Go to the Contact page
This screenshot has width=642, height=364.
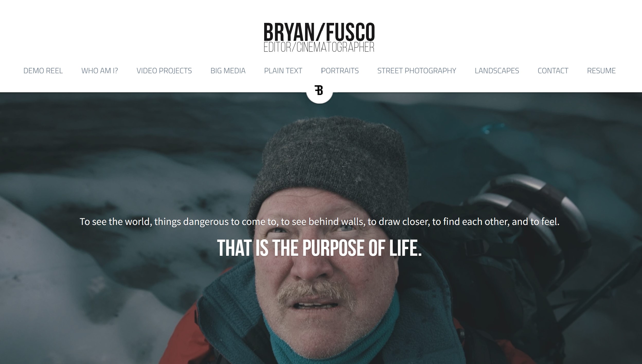coord(553,71)
